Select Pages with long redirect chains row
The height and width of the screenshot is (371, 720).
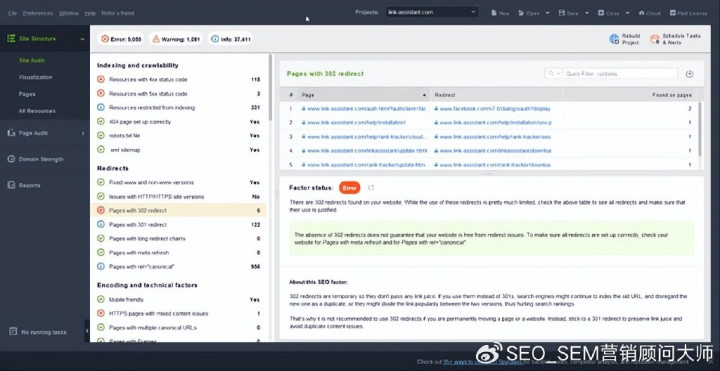click(x=179, y=239)
